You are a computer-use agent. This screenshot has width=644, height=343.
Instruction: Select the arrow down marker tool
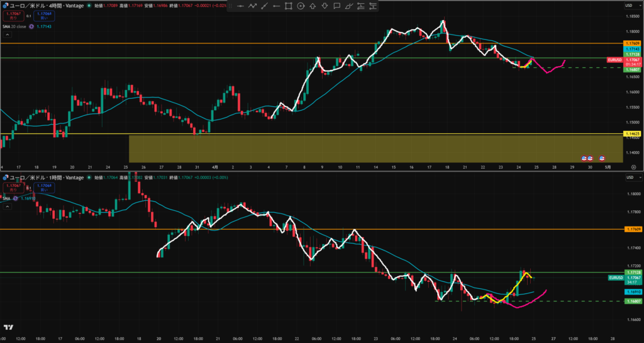coord(325,6)
